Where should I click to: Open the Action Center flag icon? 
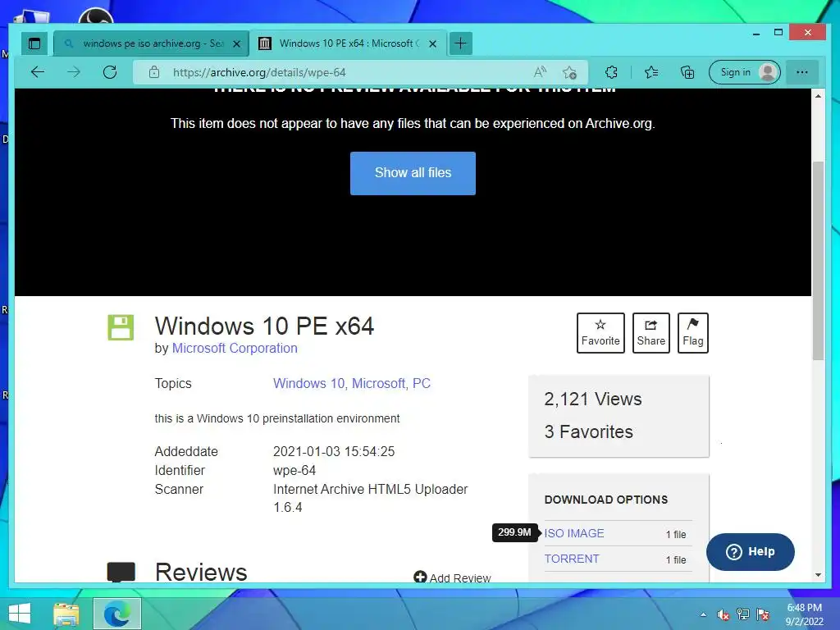point(763,614)
